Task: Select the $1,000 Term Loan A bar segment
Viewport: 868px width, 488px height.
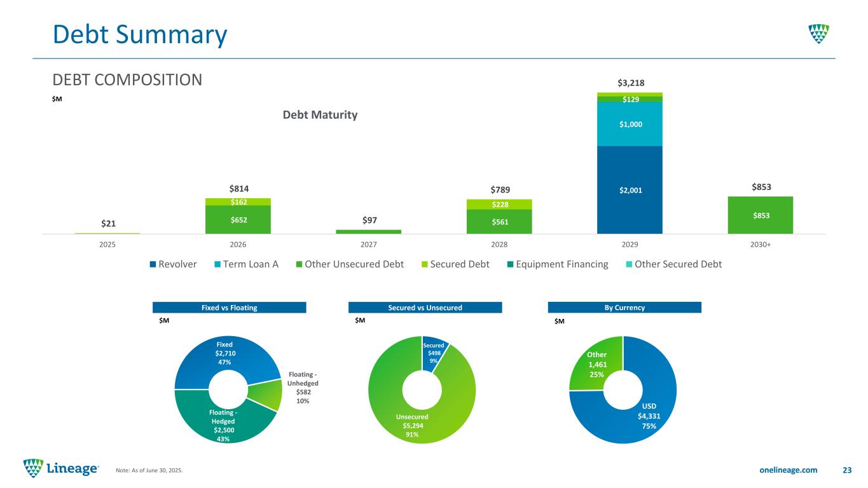Action: pos(630,124)
